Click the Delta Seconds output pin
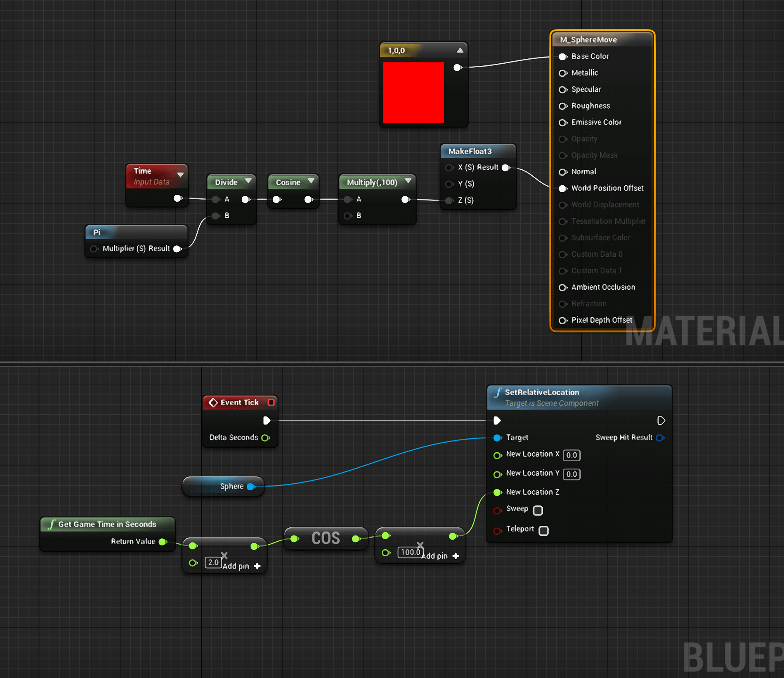784x678 pixels. 266,438
